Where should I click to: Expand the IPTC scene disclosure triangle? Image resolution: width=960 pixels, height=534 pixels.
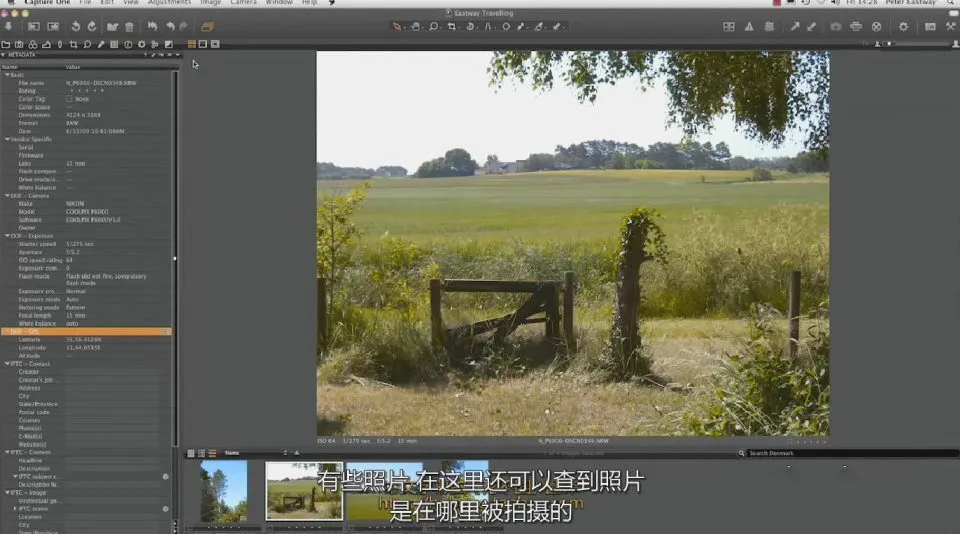[x=15, y=508]
